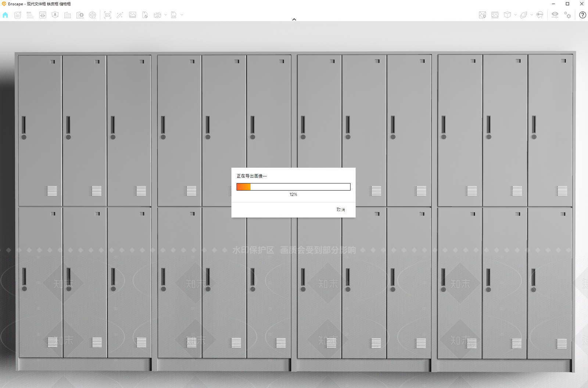Toggle the safe frame display icon

pyautogui.click(x=495, y=15)
